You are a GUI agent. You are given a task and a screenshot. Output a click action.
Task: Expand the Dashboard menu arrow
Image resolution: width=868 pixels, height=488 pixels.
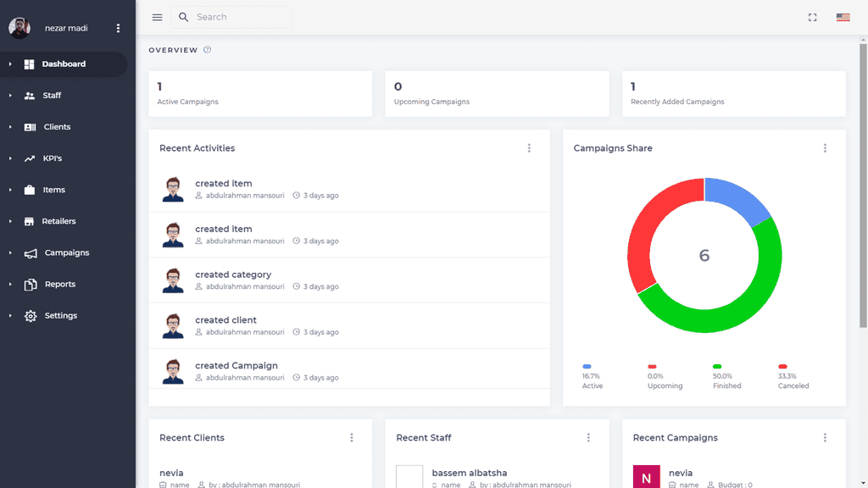[10, 64]
